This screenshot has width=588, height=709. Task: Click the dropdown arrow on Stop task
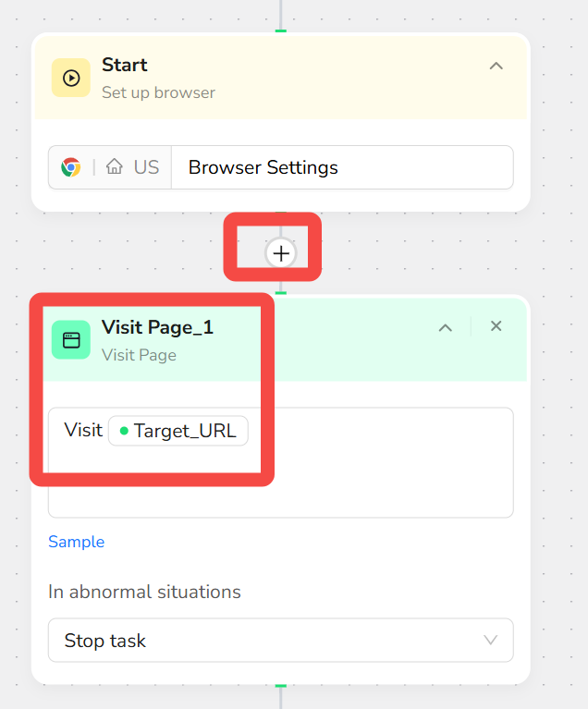pos(491,641)
